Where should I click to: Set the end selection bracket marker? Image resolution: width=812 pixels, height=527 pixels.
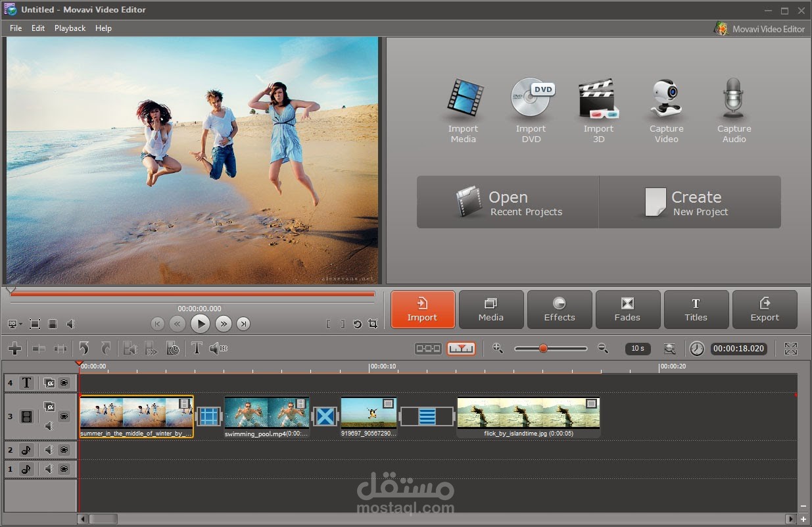point(343,324)
